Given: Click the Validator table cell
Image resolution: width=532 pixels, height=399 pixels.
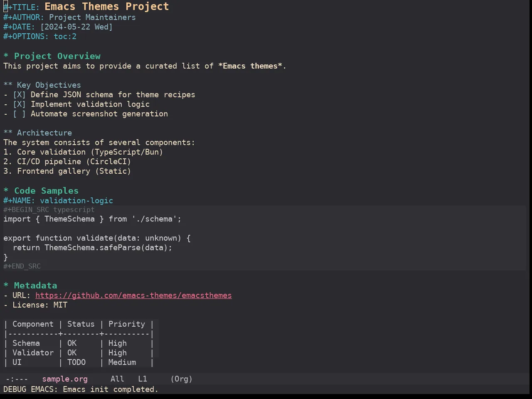Looking at the screenshot, I should click(x=33, y=353).
